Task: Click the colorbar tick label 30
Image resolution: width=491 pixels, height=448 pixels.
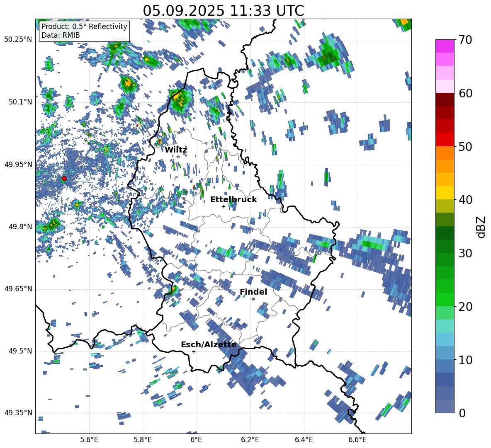Action: coord(465,253)
